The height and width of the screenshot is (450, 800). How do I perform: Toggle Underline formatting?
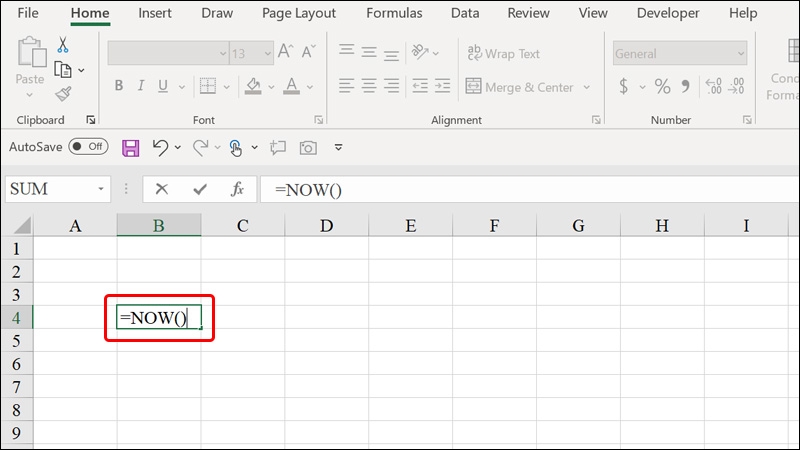tap(163, 86)
